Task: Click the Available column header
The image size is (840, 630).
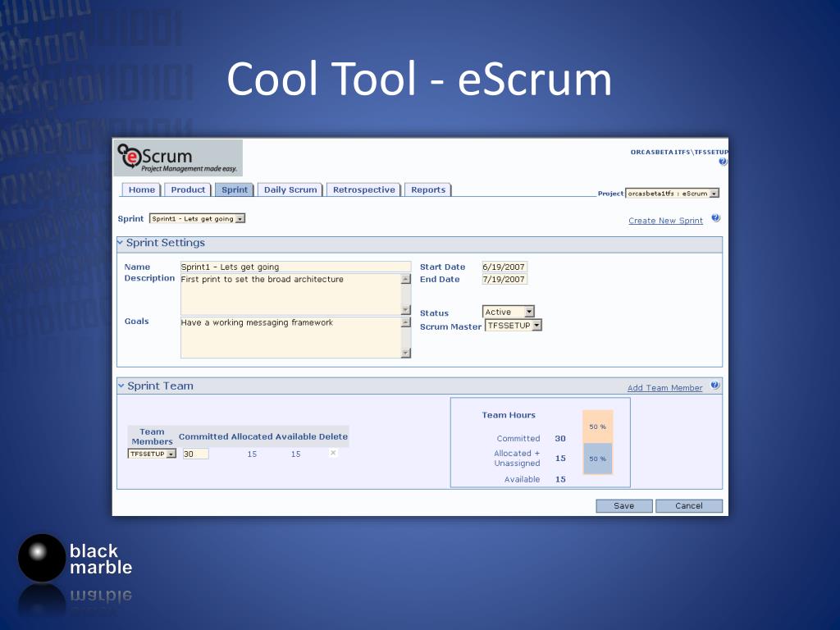Action: tap(295, 436)
